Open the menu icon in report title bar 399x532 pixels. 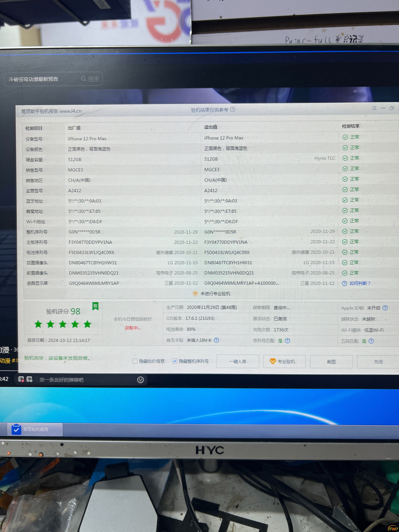pyautogui.click(x=374, y=108)
